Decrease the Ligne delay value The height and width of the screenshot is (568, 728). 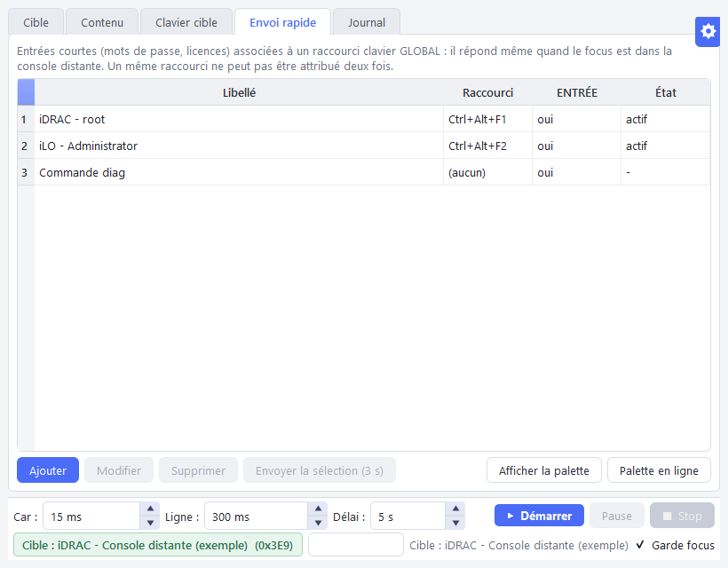[x=318, y=523]
